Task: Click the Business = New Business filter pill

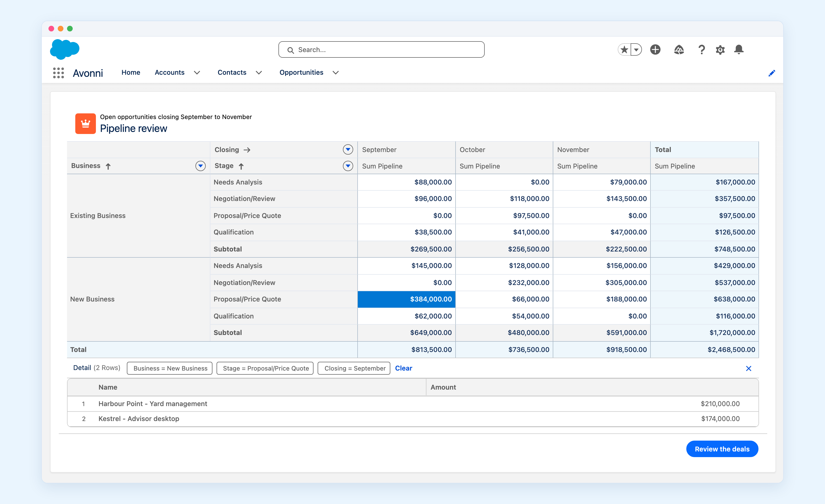Action: pos(170,368)
